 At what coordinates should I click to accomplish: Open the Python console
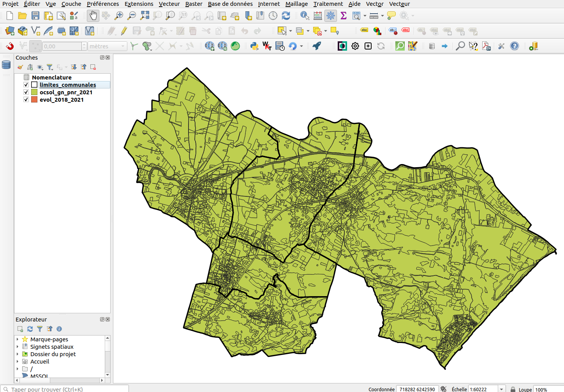[254, 46]
